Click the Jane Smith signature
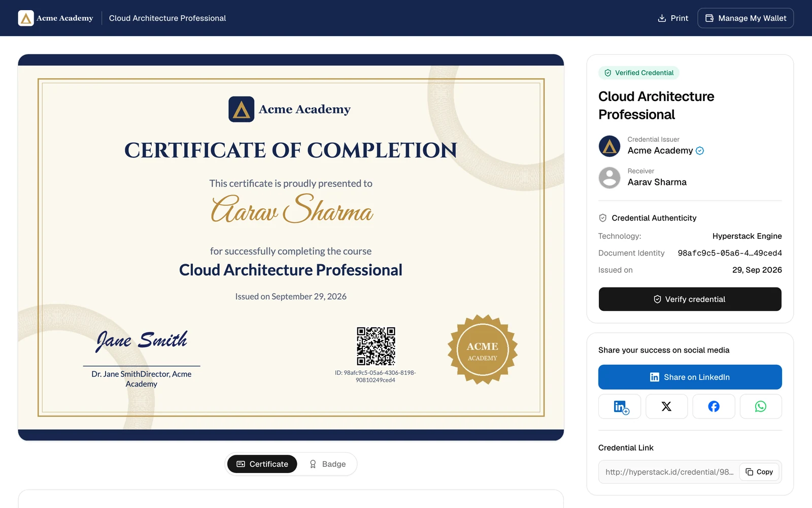The width and height of the screenshot is (812, 508). click(x=142, y=341)
